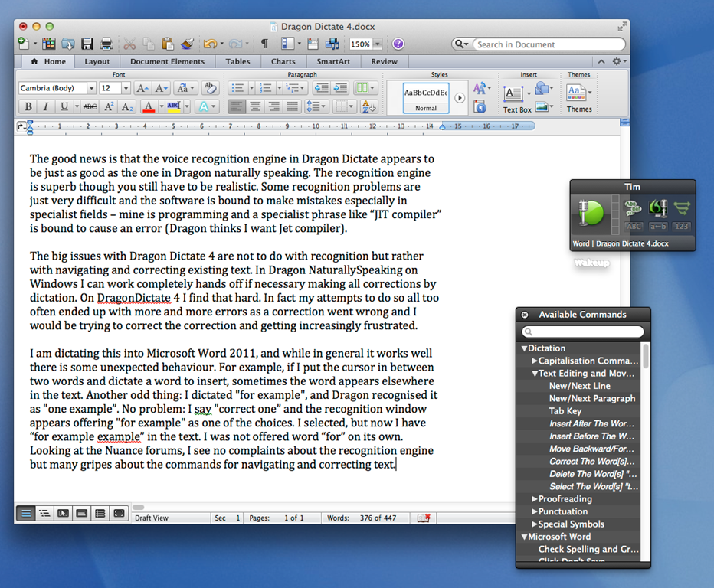Collapse the Dictation commands group
The image size is (714, 588).
pos(524,348)
